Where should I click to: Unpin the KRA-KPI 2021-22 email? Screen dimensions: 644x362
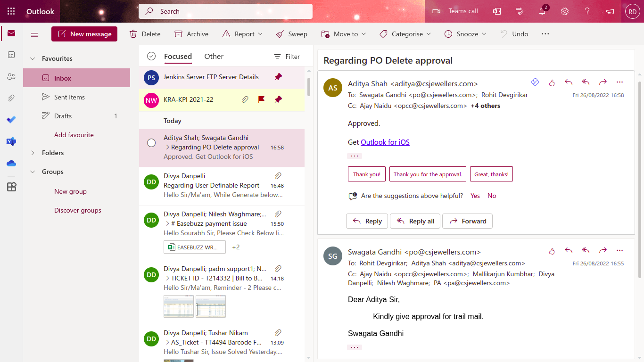278,99
